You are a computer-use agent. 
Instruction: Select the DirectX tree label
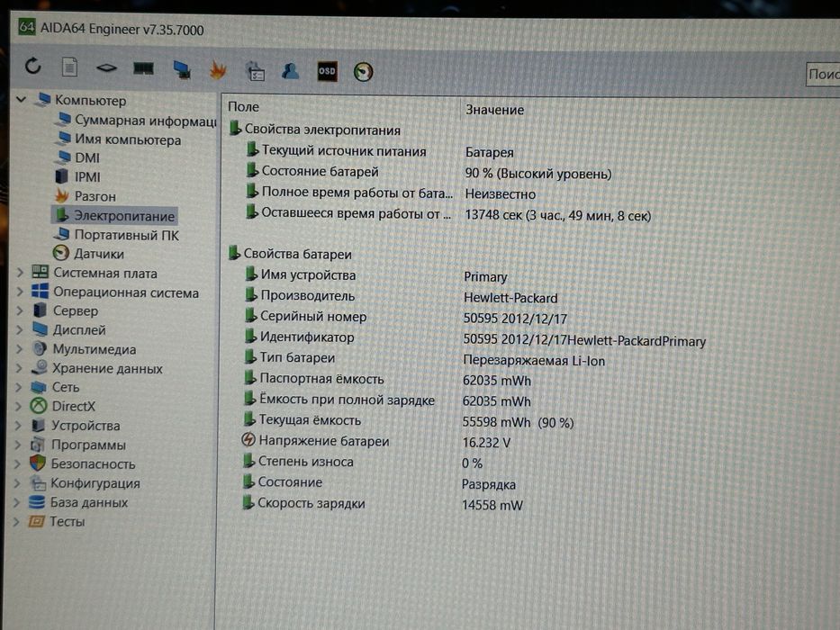[x=74, y=406]
